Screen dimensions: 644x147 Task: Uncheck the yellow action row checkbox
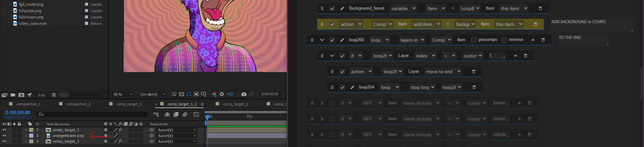[332, 24]
